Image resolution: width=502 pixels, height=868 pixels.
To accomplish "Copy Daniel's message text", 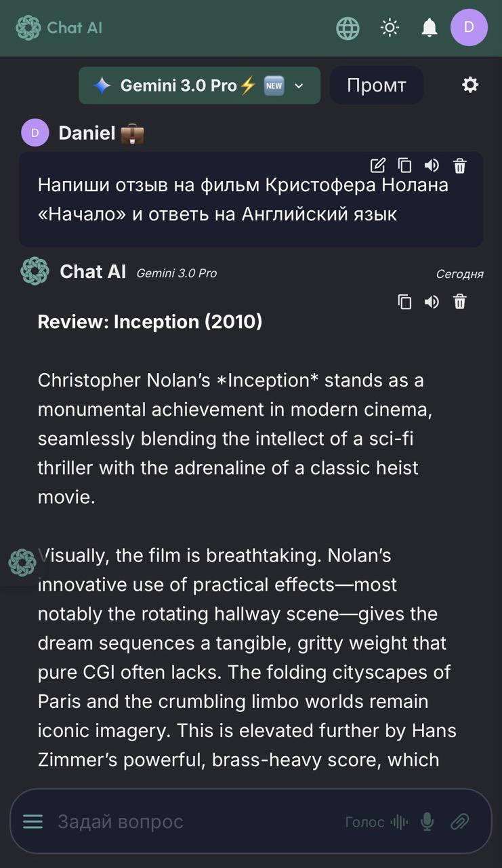I will 404,165.
